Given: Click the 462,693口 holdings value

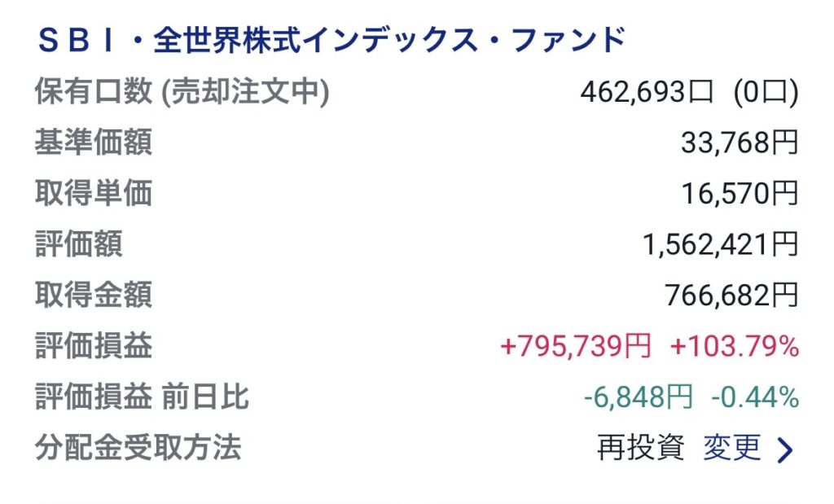Looking at the screenshot, I should pos(646,92).
